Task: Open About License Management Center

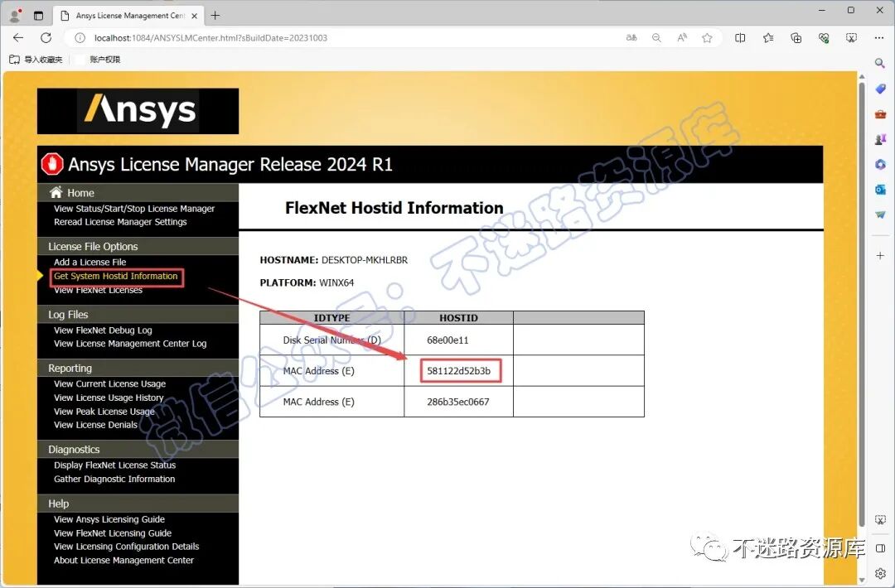Action: tap(123, 561)
